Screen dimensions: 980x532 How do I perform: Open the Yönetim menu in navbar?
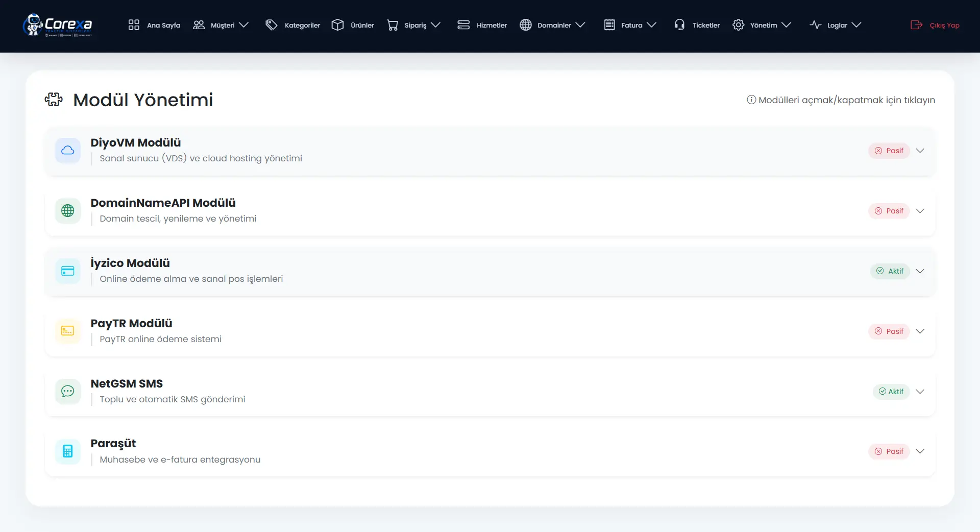[x=762, y=25]
